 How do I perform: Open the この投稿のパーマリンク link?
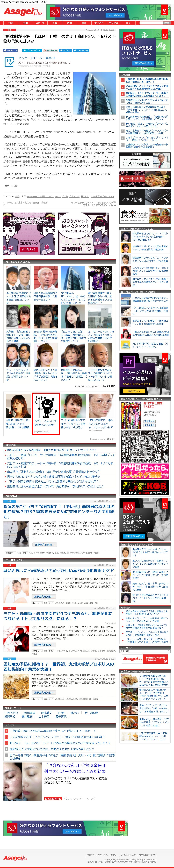point(103,196)
